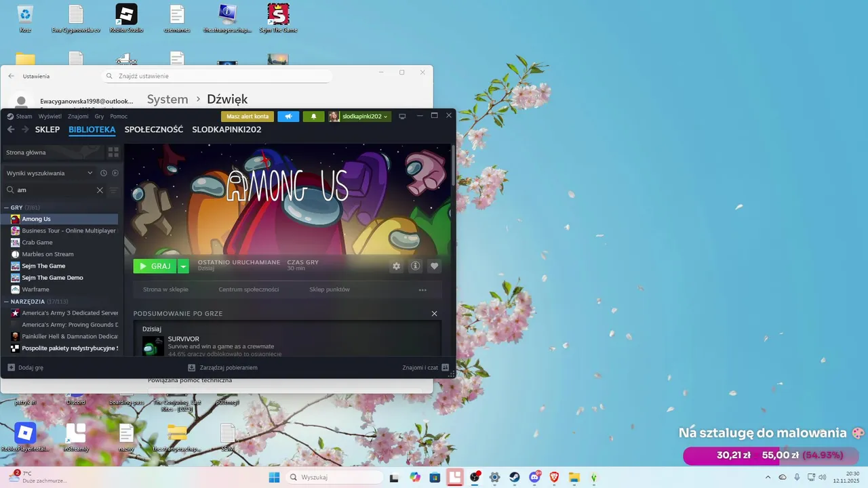The width and height of the screenshot is (868, 488).
Task: Select Warframe in library list
Action: (x=61, y=289)
